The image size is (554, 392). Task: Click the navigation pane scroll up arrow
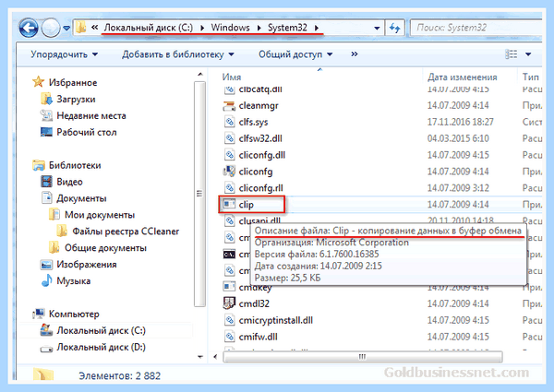[x=200, y=75]
